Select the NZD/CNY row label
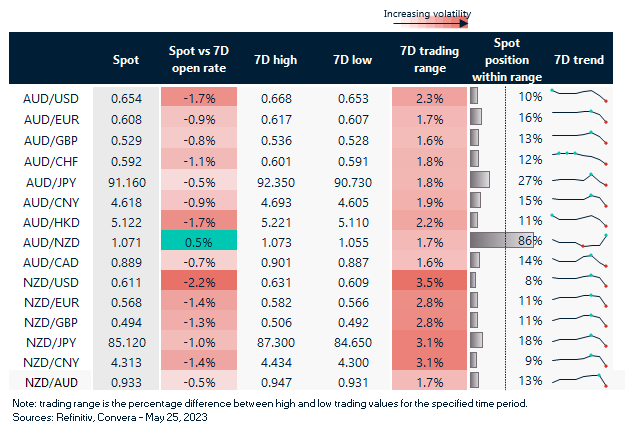 click(50, 360)
